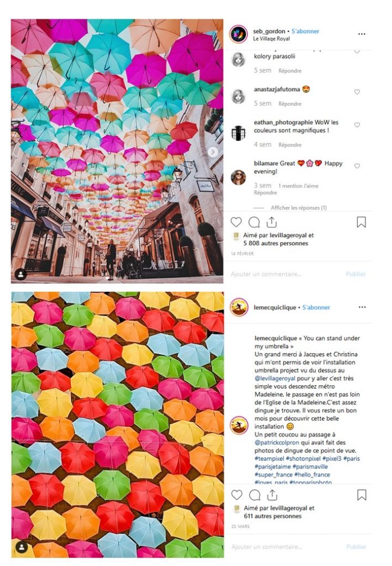Follow seb_gordon via S'abonner
This screenshot has width=392, height=566.
(x=305, y=32)
